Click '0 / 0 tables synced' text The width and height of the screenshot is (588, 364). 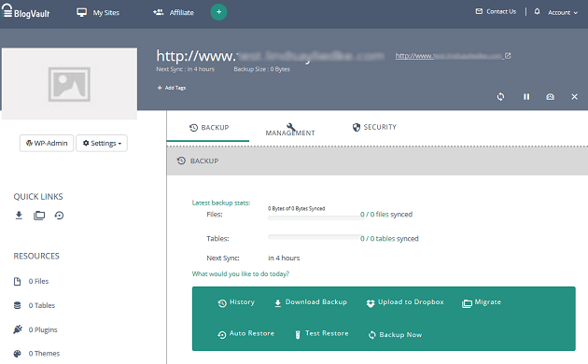tap(389, 238)
